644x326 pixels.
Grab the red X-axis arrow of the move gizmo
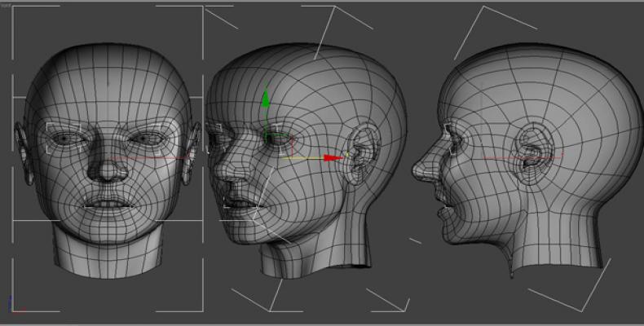(333, 157)
